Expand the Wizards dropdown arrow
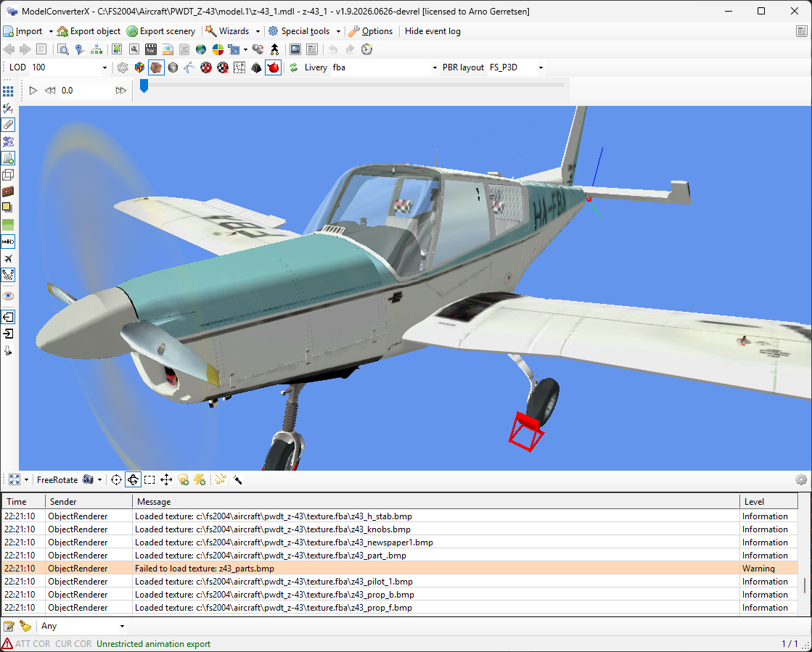 (x=258, y=32)
